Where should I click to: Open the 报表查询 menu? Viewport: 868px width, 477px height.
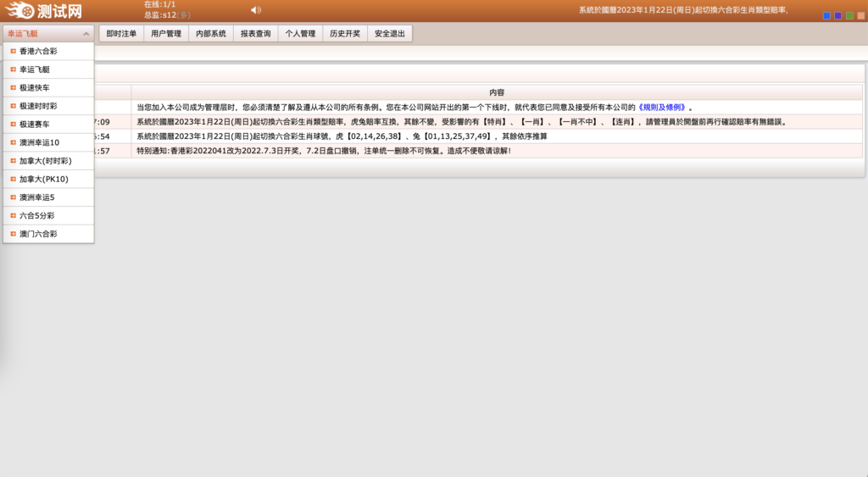[255, 34]
